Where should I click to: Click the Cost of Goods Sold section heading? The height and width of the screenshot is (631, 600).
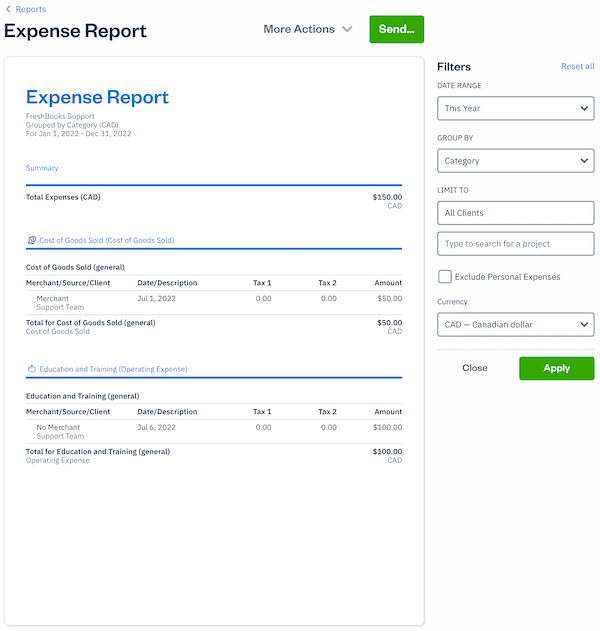point(106,241)
